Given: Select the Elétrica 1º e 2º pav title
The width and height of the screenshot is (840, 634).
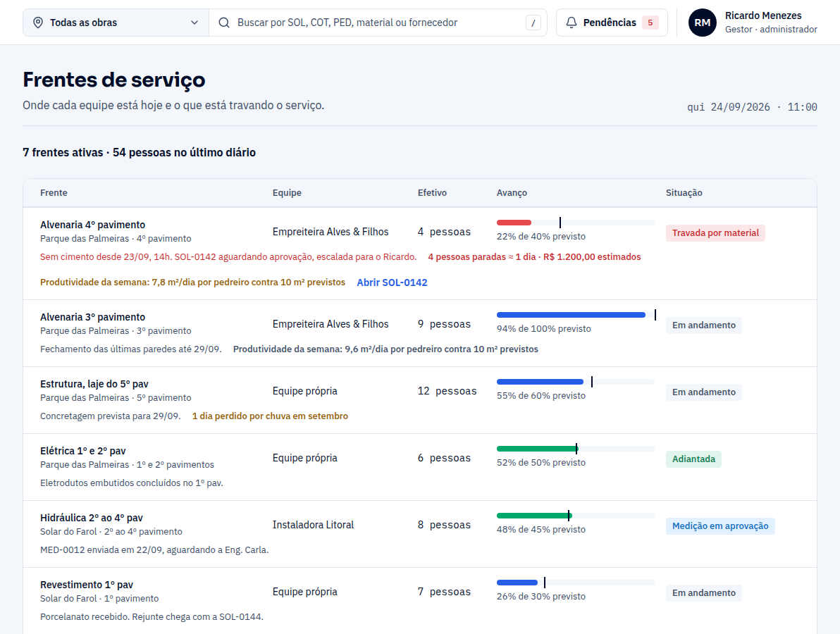Looking at the screenshot, I should [x=83, y=451].
